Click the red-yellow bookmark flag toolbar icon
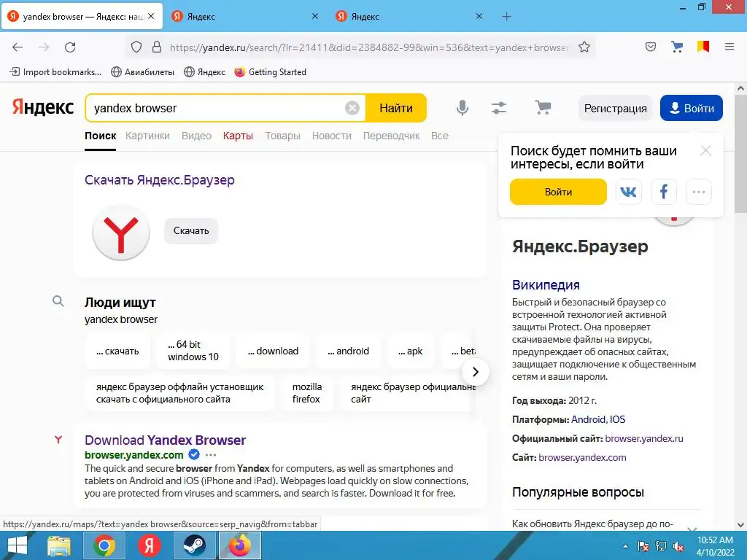Viewport: 747px width, 560px height. 703,47
